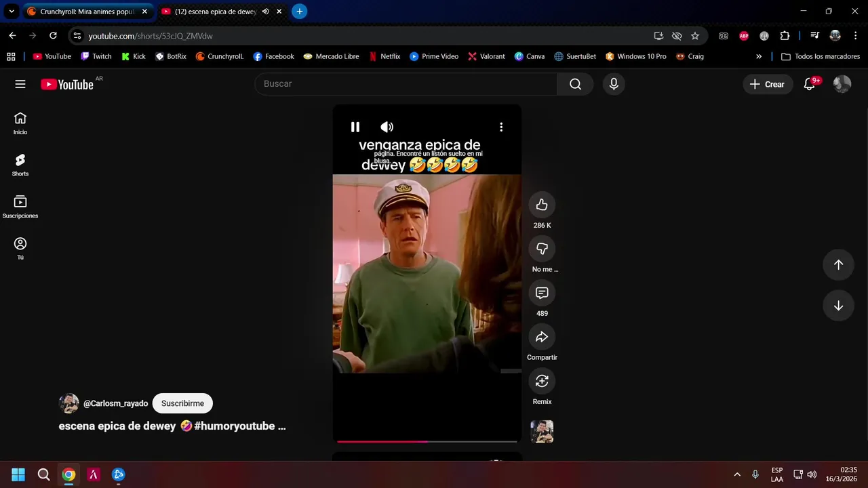Open the taskbar clock and date
The height and width of the screenshot is (488, 868).
(841, 474)
